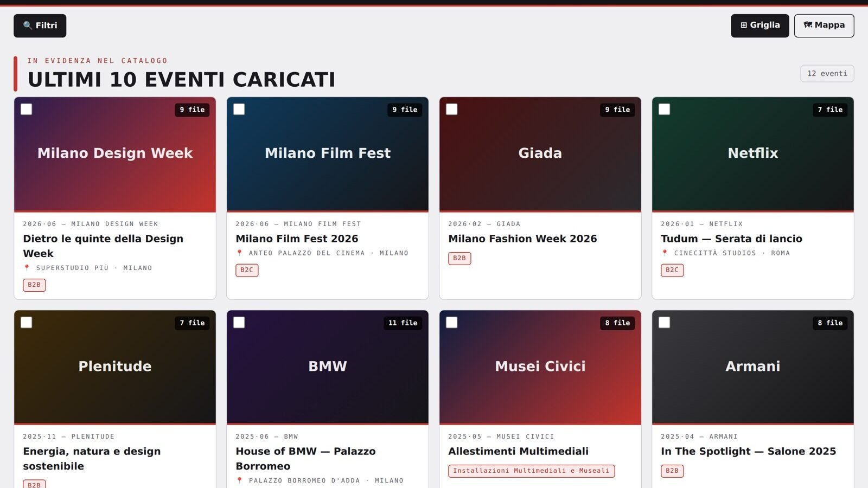Click the '2026·02 — GIADA' label

pos(484,224)
